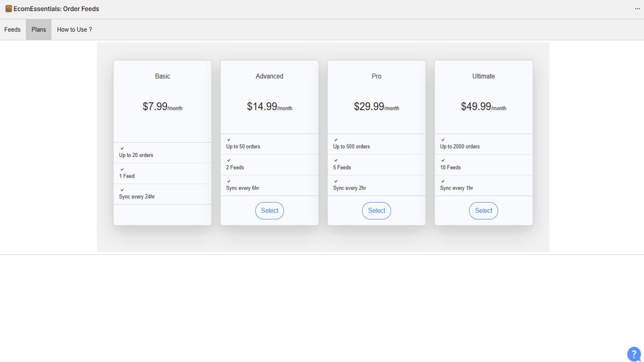
Task: Click checkmark above Sync every 6hr
Action: coord(229,181)
